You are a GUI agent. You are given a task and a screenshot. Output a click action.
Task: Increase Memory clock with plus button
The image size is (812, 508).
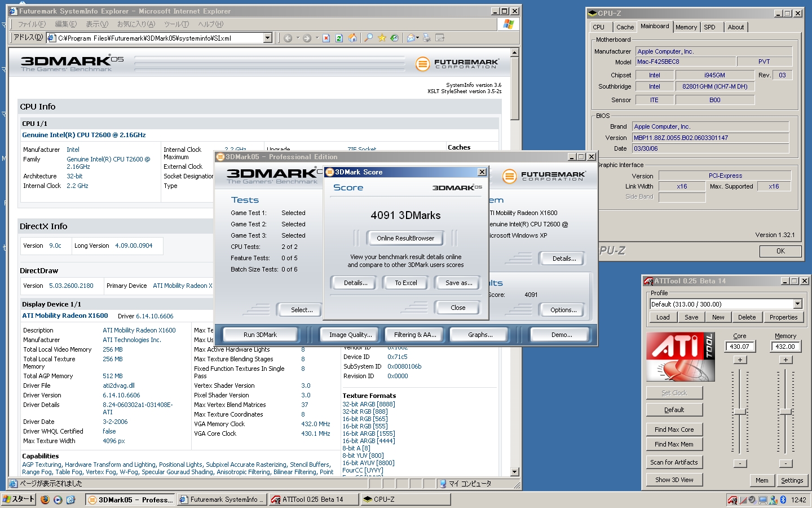[x=785, y=360]
